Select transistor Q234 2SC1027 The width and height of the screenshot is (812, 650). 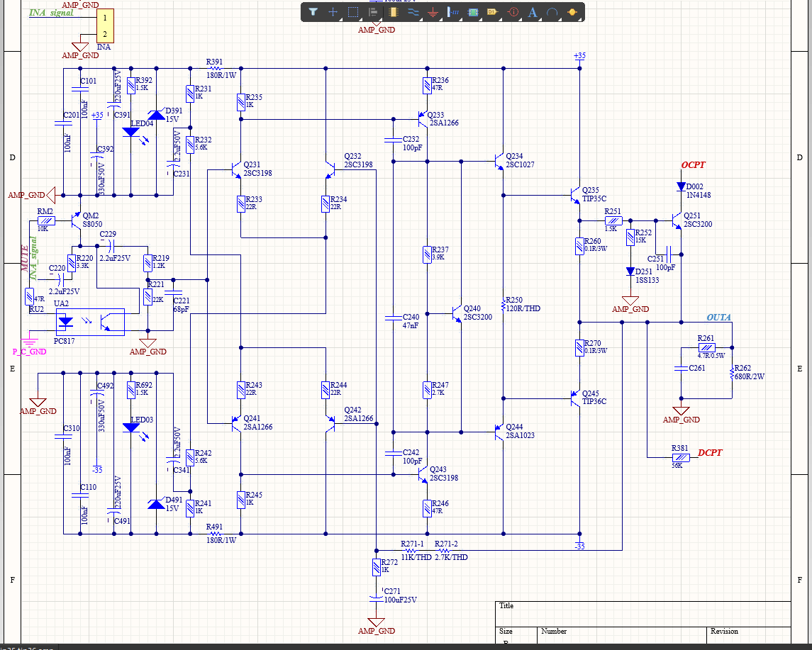pyautogui.click(x=499, y=162)
